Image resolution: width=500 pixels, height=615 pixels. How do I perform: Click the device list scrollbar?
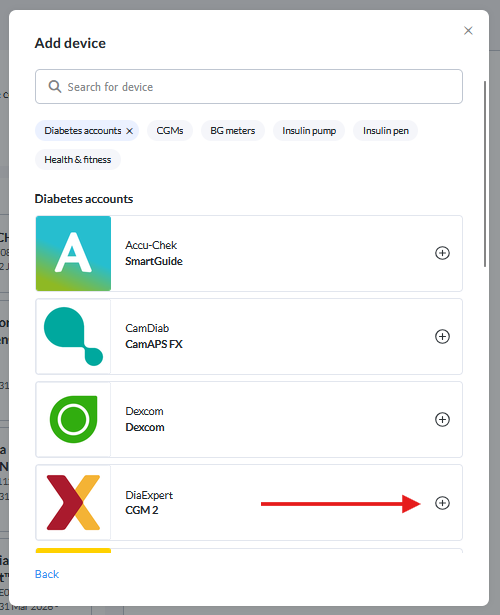click(485, 174)
